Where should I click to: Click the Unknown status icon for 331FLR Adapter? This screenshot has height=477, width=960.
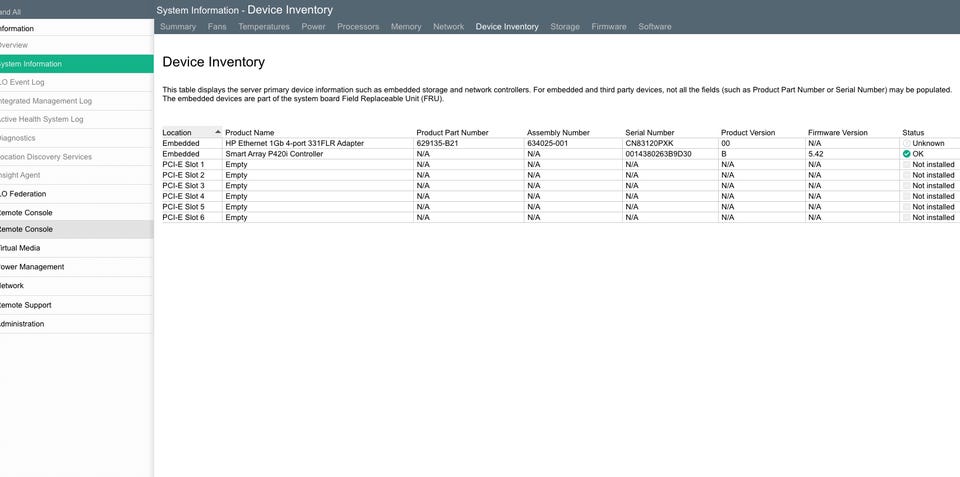click(906, 143)
